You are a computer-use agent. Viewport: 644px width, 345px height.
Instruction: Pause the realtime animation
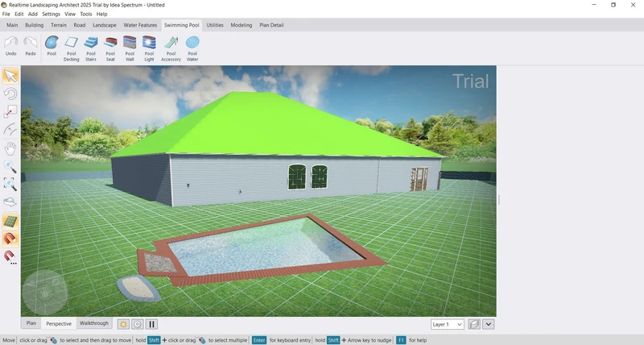151,324
